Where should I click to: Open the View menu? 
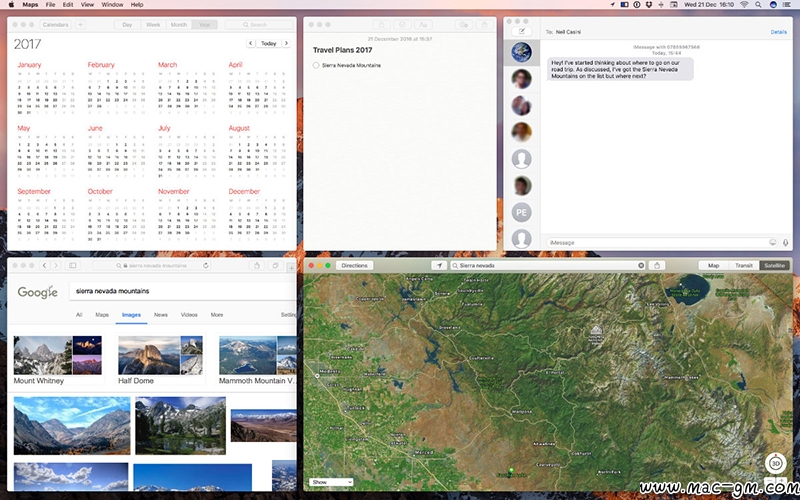tap(87, 5)
